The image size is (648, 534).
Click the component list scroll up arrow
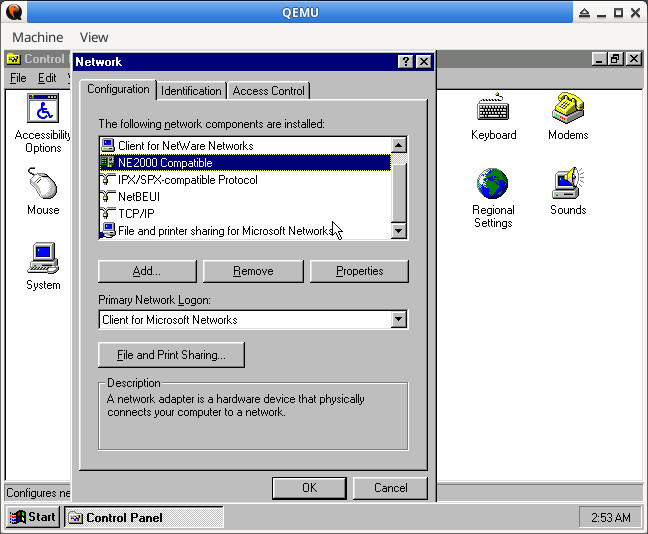pos(398,145)
